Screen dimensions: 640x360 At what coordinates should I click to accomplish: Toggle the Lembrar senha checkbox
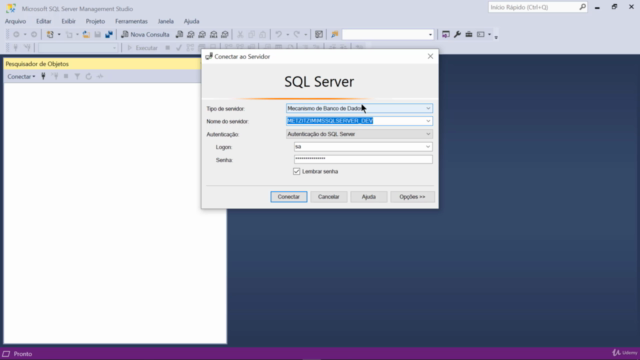tap(297, 171)
